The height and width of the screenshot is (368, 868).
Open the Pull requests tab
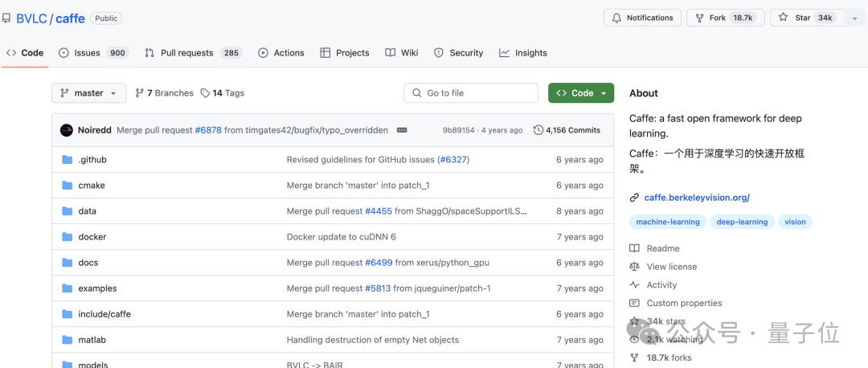point(194,53)
